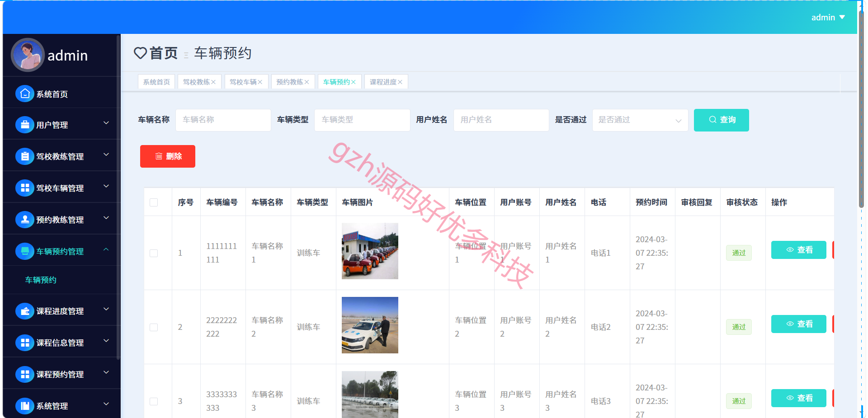Click the 通过 status tag in row 1
Screen dimensions: 868x418
tap(739, 253)
